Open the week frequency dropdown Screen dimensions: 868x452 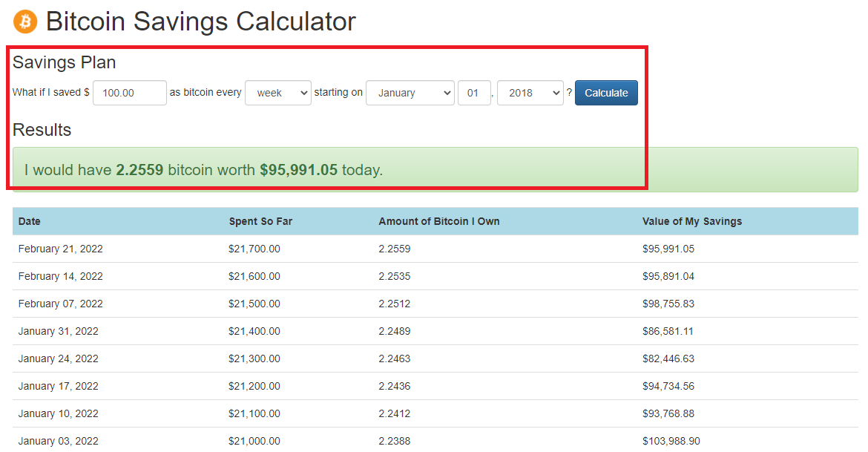coord(278,93)
